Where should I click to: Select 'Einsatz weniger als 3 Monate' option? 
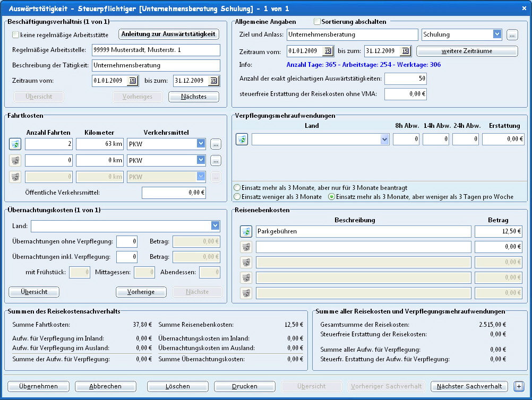click(x=237, y=197)
